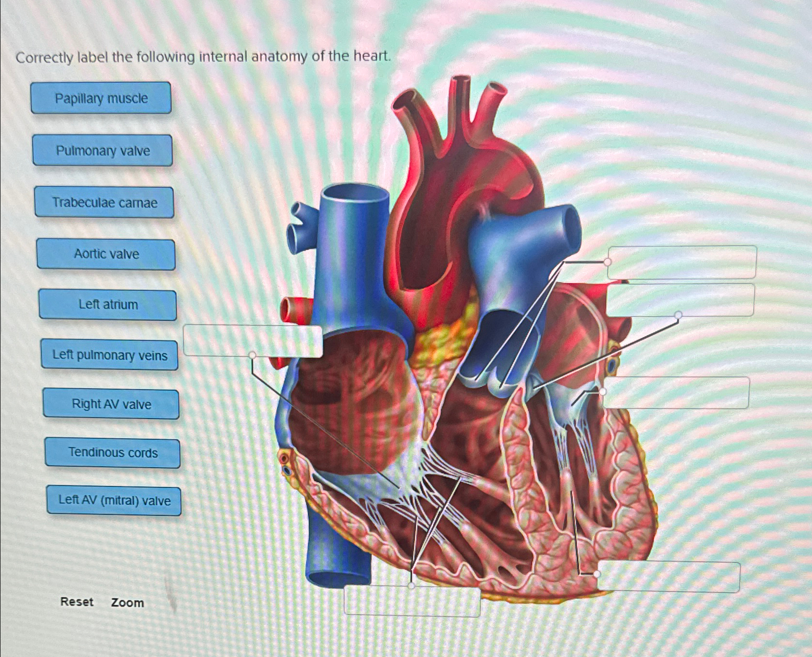812x657 pixels.
Task: Select the Left pulmonary veins label
Action: (110, 355)
